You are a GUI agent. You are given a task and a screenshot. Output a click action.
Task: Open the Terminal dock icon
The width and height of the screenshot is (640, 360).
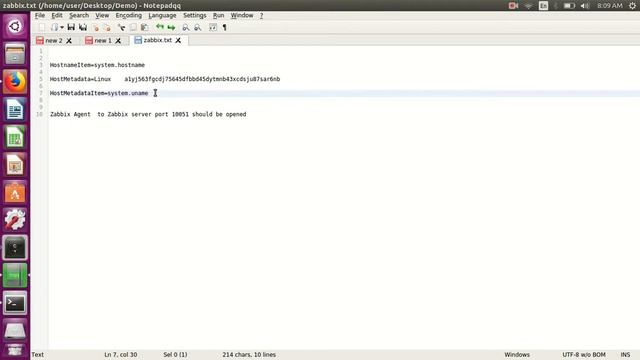click(15, 303)
